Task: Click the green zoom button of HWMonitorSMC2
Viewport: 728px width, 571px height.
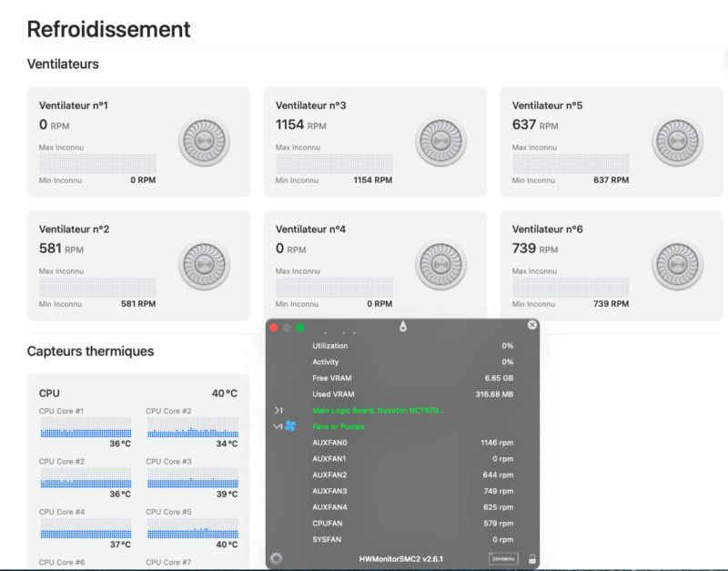Action: 300,328
